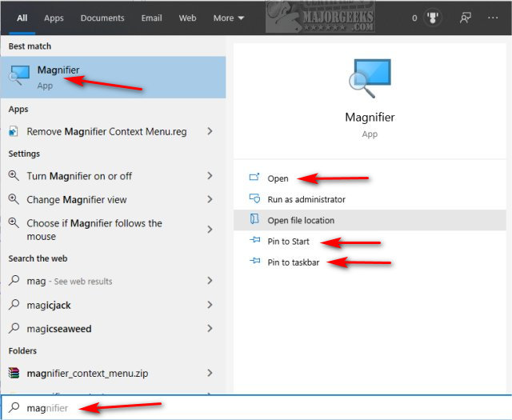The image size is (512, 420).
Task: Select the magicseaweed web suggestion
Action: tap(113, 329)
